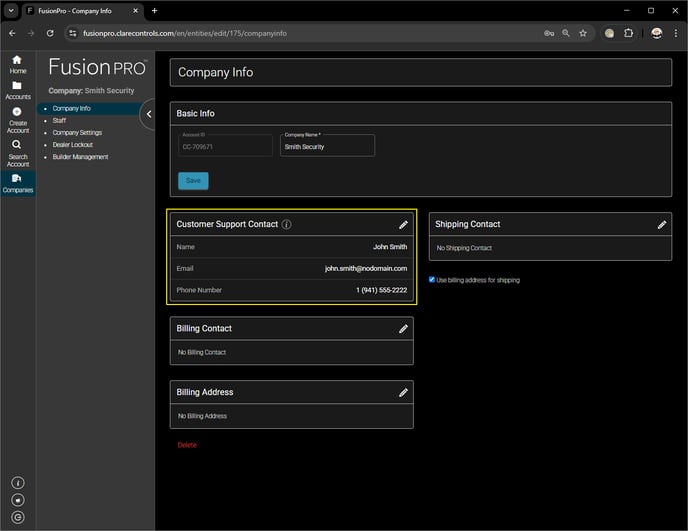Open the password key icon in address bar
Viewport: 688px width, 531px height.
click(549, 33)
